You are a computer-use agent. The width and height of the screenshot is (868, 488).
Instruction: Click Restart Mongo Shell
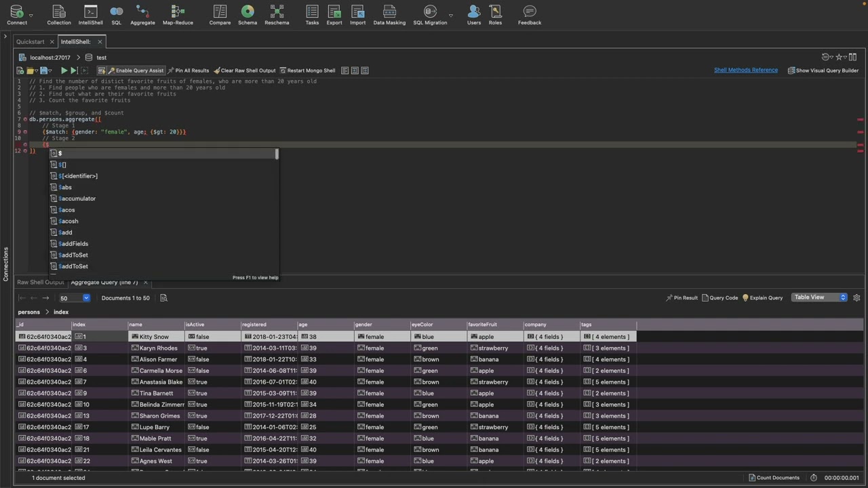pyautogui.click(x=307, y=70)
